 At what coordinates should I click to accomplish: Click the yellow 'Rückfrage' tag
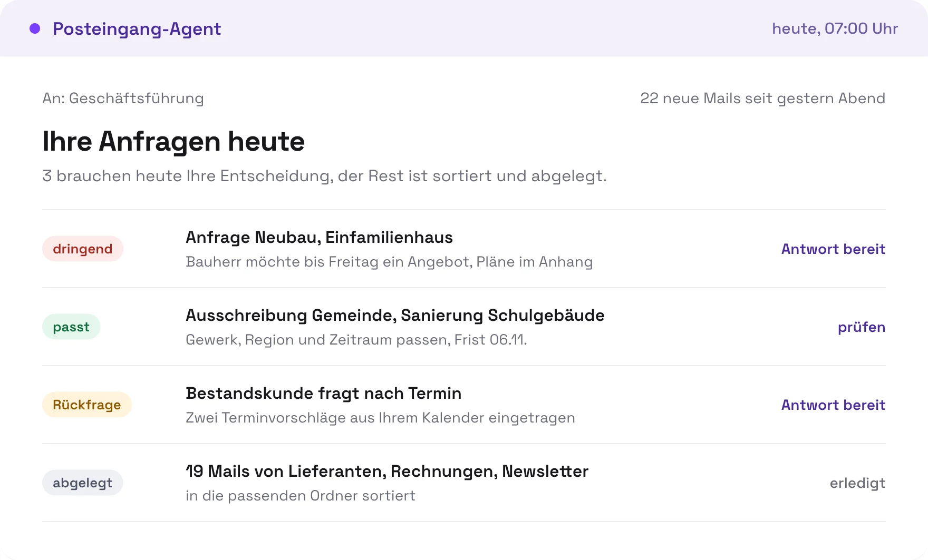coord(87,405)
